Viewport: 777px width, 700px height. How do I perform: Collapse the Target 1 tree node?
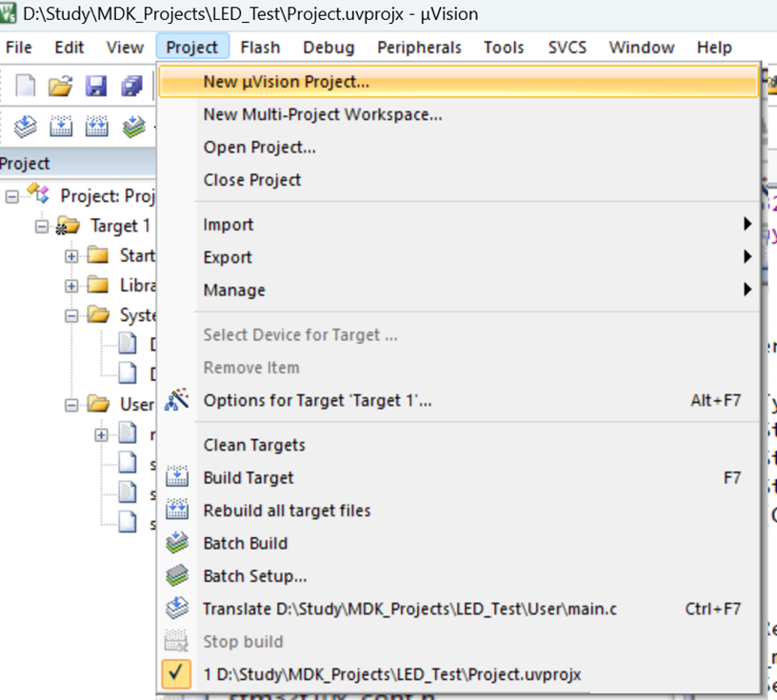tap(42, 227)
